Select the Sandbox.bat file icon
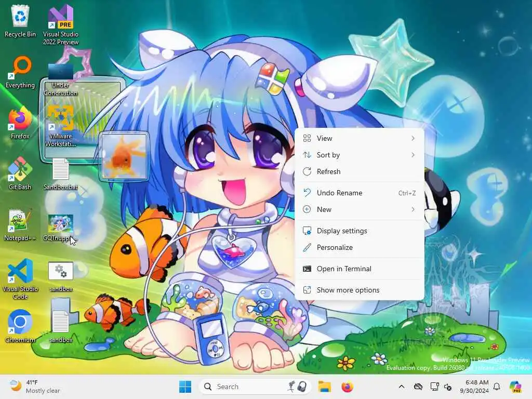The height and width of the screenshot is (399, 532). [61, 174]
